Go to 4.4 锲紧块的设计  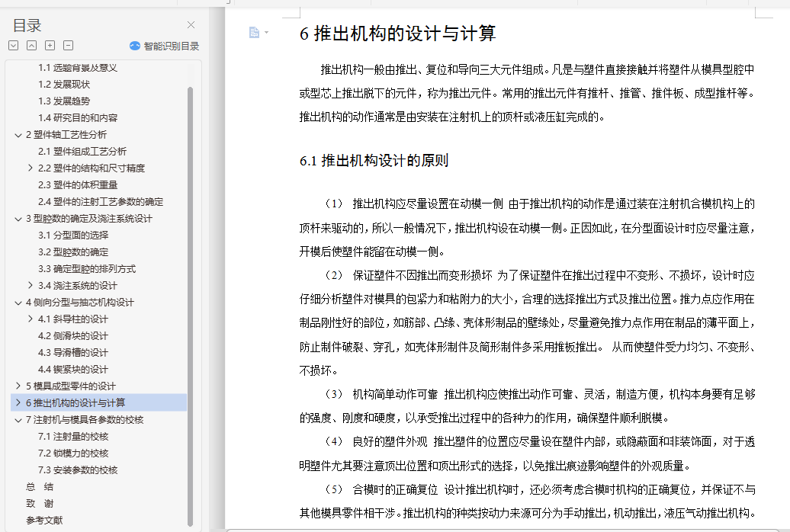[73, 370]
